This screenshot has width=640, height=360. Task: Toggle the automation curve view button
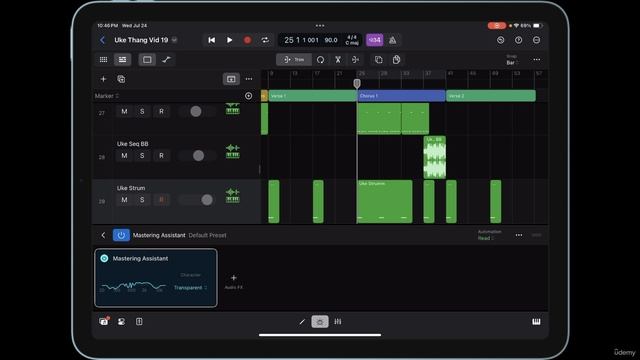pos(166,60)
